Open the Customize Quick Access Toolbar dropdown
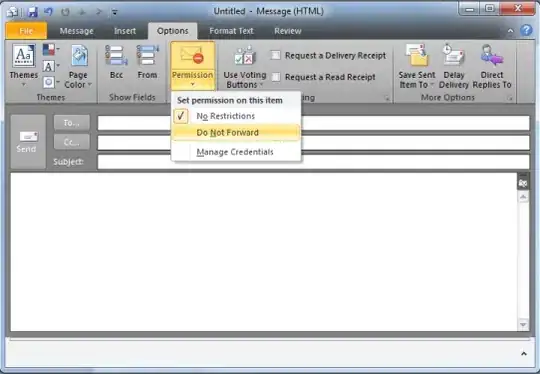 [x=114, y=12]
